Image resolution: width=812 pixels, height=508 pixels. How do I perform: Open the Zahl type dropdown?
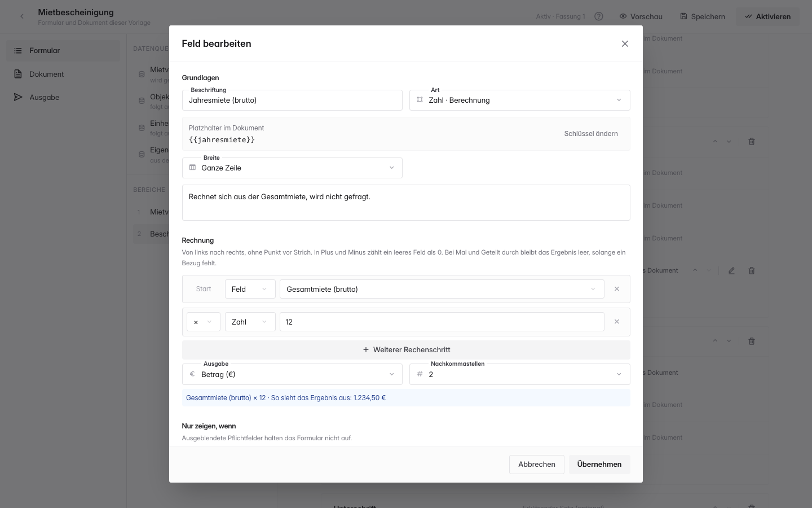(250, 322)
